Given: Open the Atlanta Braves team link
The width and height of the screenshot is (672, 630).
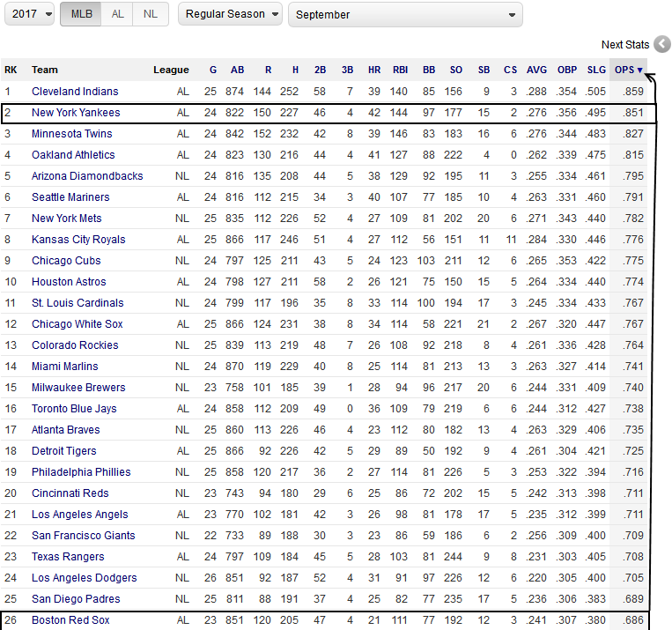Looking at the screenshot, I should point(66,430).
